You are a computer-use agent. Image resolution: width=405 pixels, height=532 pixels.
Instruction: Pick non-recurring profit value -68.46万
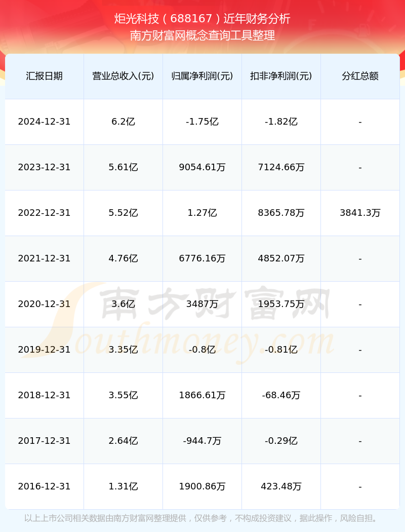pos(281,395)
